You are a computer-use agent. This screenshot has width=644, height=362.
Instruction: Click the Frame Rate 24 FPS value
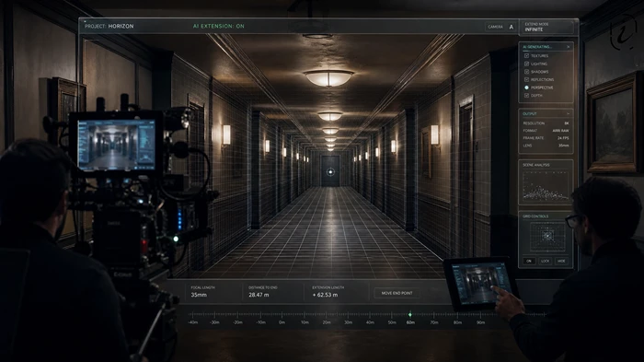point(563,138)
